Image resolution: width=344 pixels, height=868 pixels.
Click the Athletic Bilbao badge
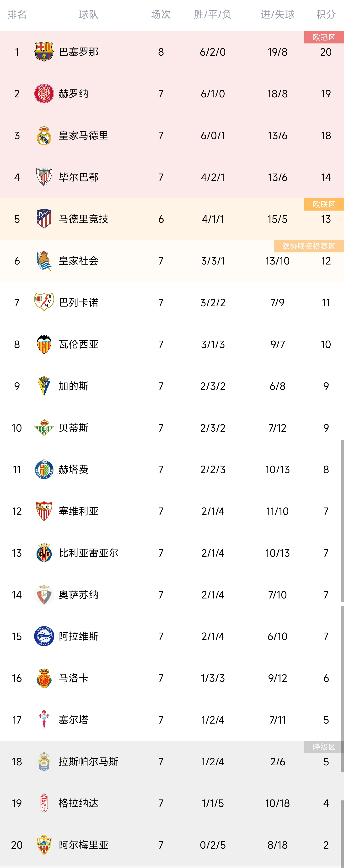pyautogui.click(x=44, y=177)
